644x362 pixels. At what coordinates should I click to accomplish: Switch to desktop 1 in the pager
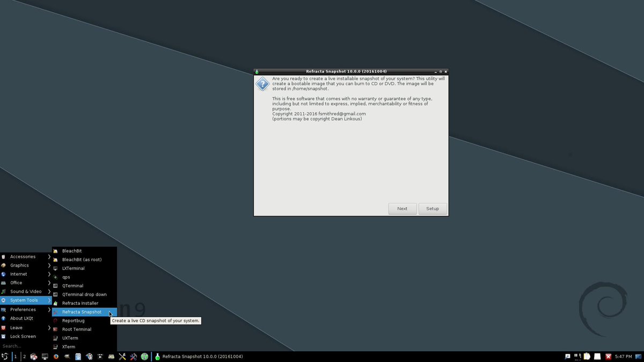tap(16, 357)
